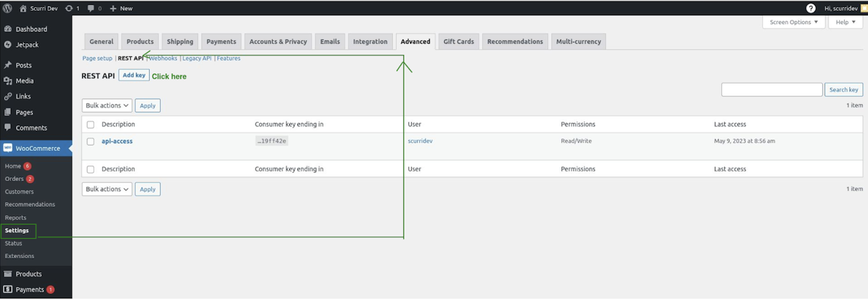This screenshot has height=300, width=868.
Task: Open the Shipping tab
Action: tap(180, 41)
